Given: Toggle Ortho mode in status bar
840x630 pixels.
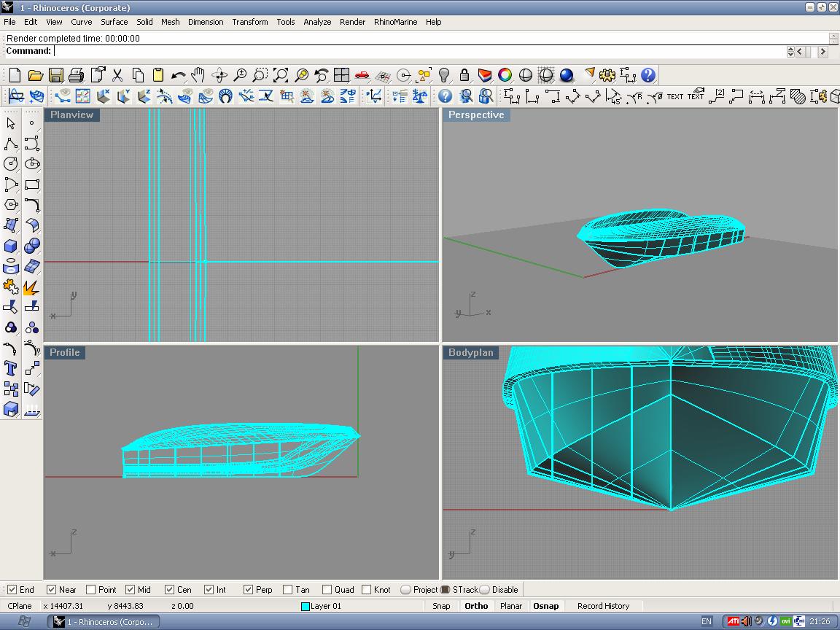Looking at the screenshot, I should point(475,606).
